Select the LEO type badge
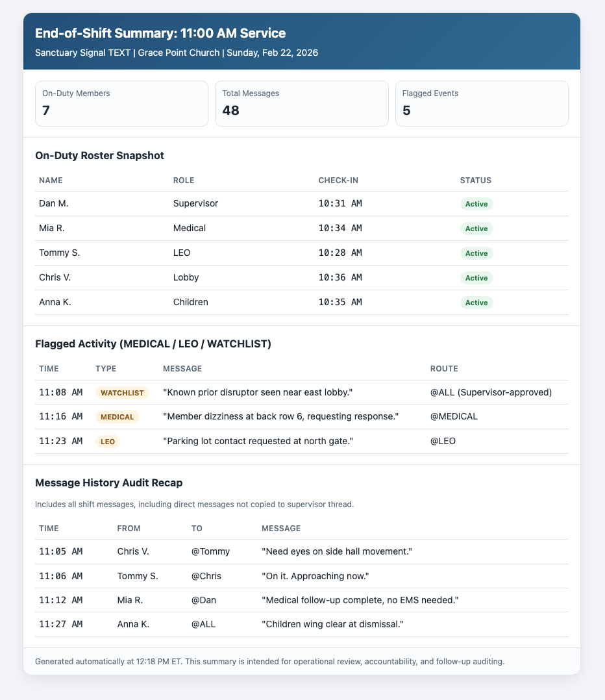This screenshot has height=700, width=605. 108,442
